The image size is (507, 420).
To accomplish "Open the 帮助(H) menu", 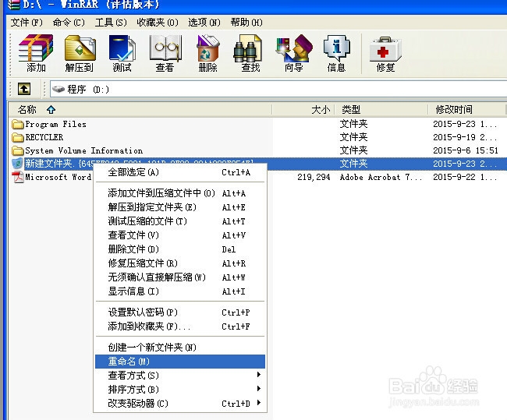I will click(x=246, y=23).
